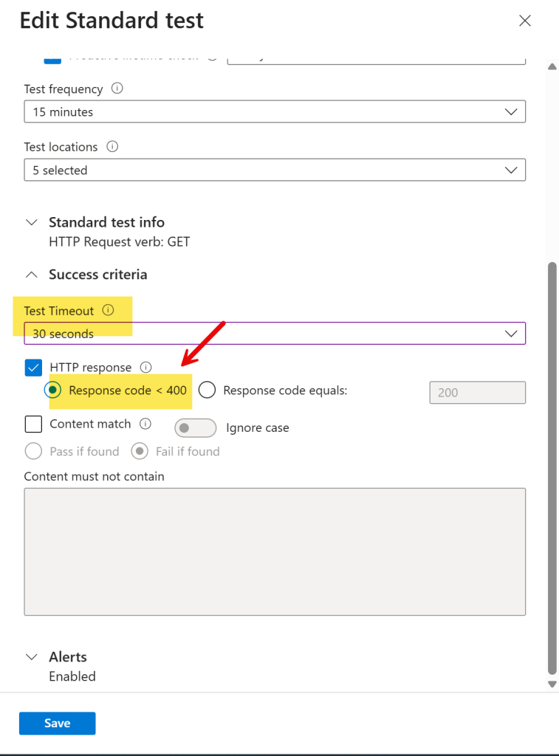Click the Save button
Image resolution: width=559 pixels, height=756 pixels.
(58, 724)
